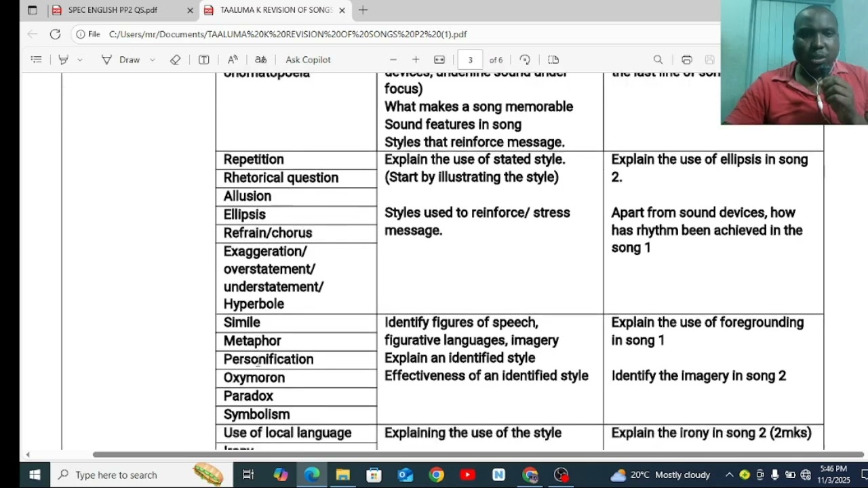Refresh the current PDF page
The height and width of the screenshot is (488, 868).
point(55,34)
